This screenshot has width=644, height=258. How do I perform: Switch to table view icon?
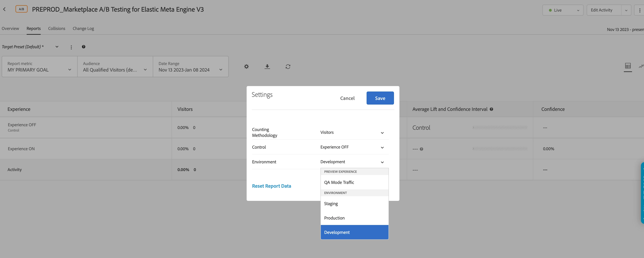tap(627, 66)
